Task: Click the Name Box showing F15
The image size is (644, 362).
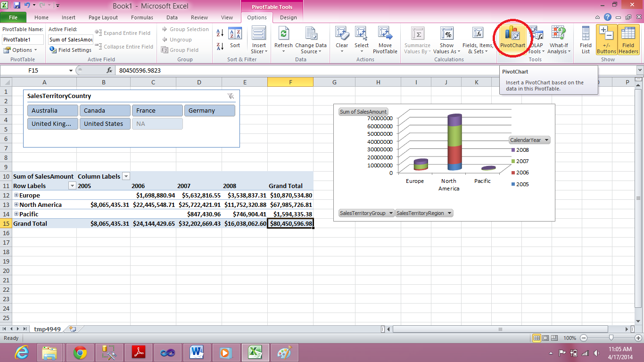Action: point(33,70)
